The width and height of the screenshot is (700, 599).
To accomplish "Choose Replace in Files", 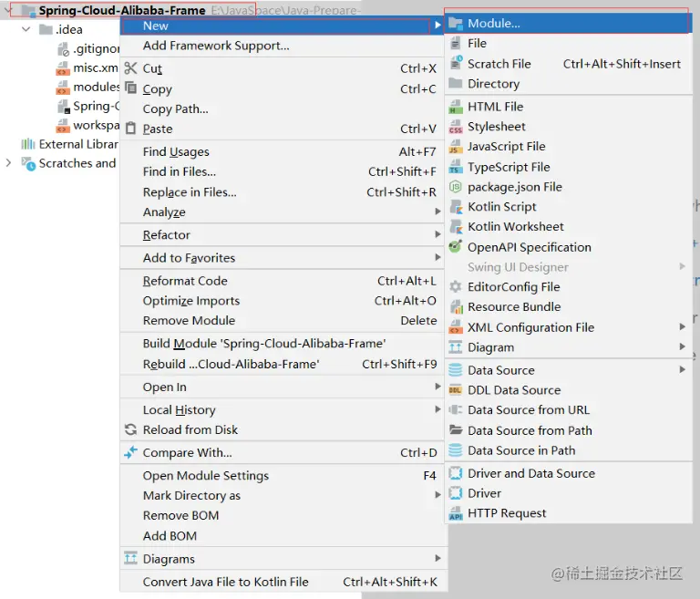I will [283, 192].
